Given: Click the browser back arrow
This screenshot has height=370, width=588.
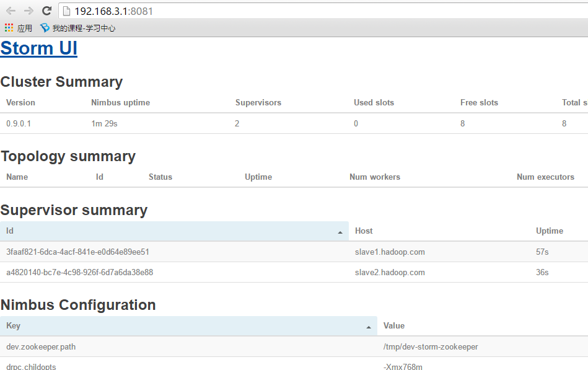Looking at the screenshot, I should 11,11.
